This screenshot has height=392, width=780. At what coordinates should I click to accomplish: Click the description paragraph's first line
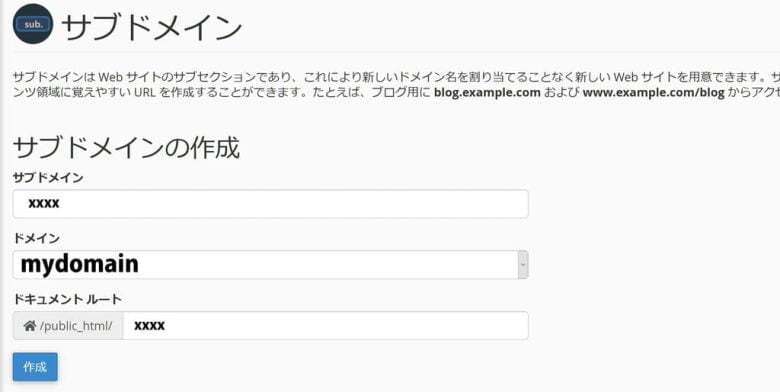pyautogui.click(x=396, y=78)
